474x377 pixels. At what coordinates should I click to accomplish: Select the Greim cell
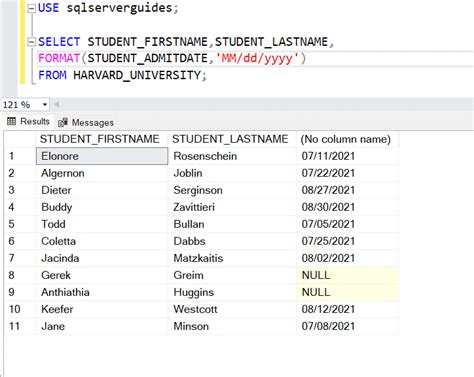(x=232, y=275)
